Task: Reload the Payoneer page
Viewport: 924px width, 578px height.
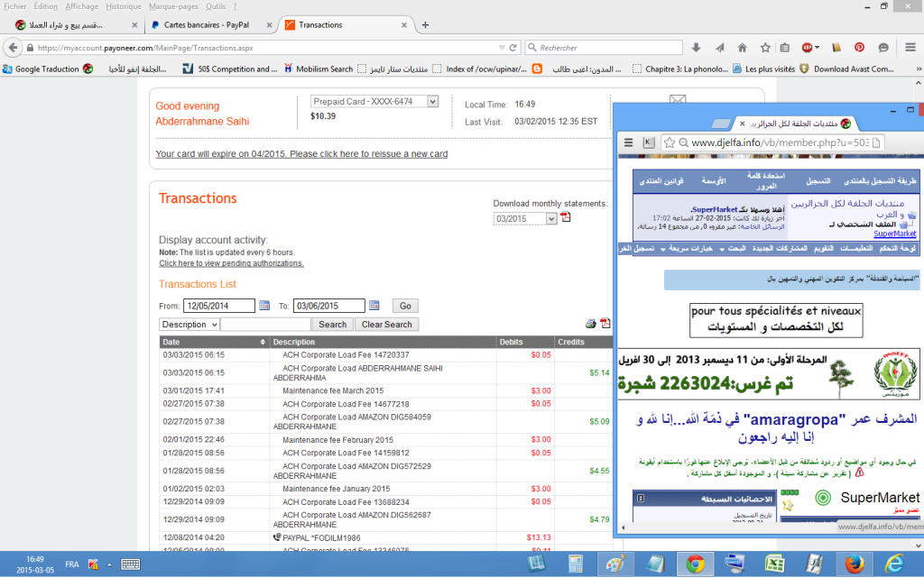Action: pyautogui.click(x=513, y=48)
